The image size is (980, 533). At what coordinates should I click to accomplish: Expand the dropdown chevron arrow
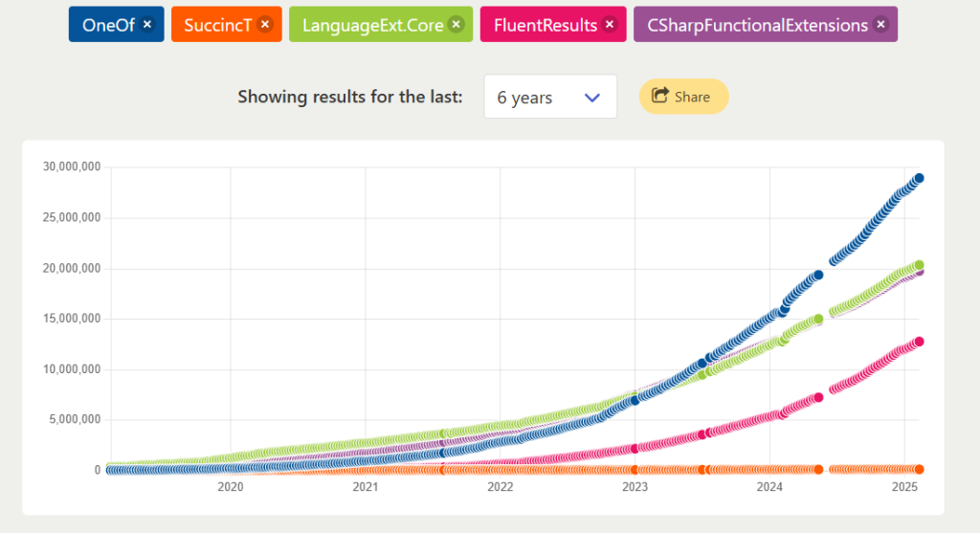pyautogui.click(x=591, y=98)
